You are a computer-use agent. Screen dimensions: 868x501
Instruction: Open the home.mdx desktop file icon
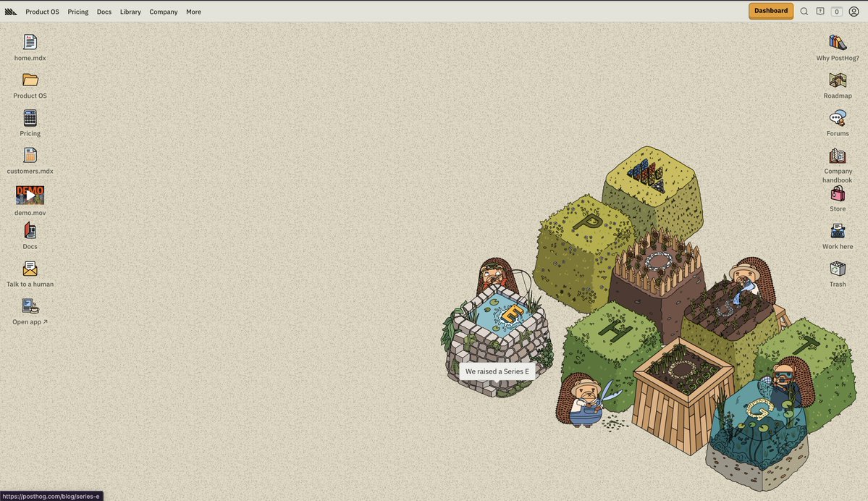coord(30,42)
